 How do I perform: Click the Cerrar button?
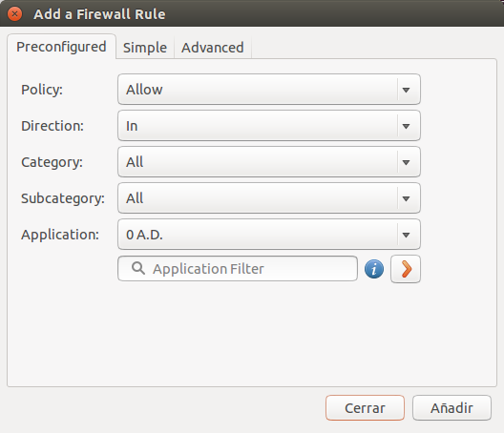[x=365, y=408]
